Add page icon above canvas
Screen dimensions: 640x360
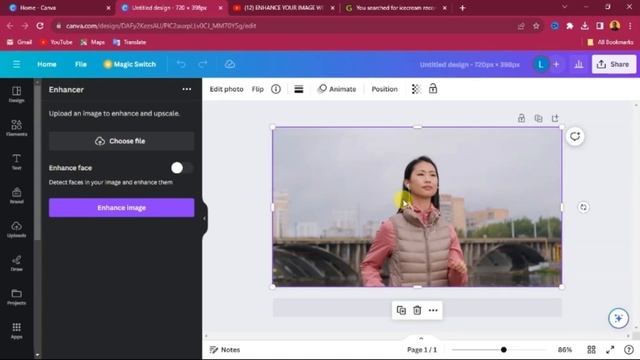click(555, 118)
